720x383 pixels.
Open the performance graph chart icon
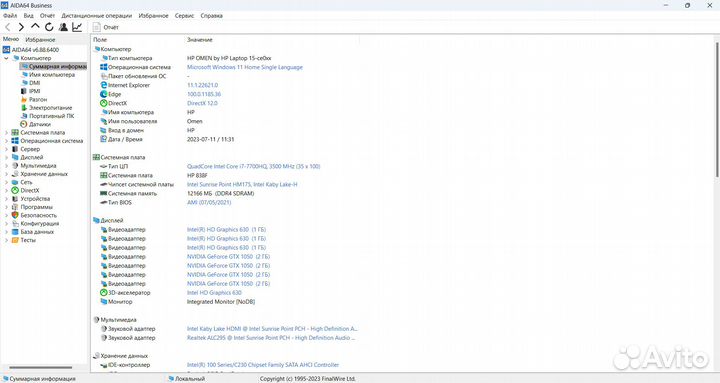click(77, 27)
